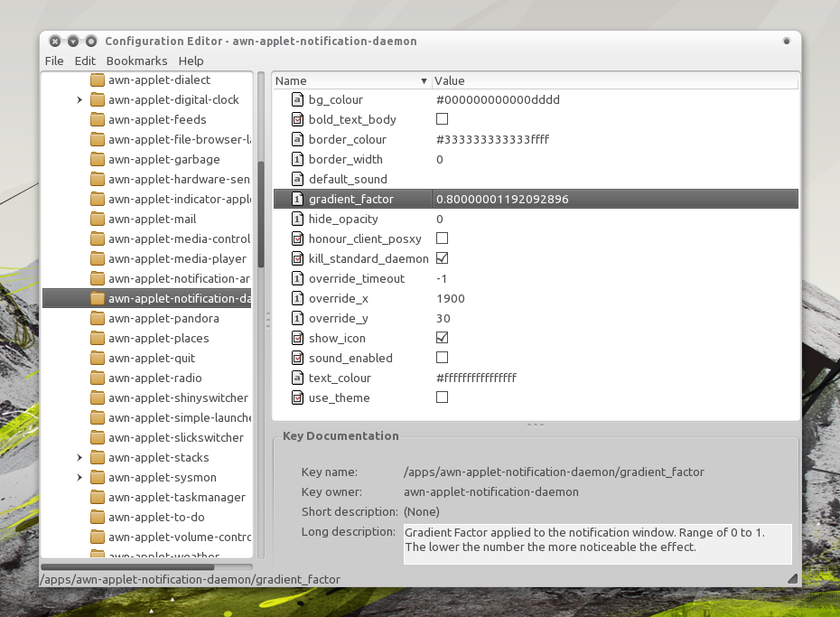Select the awn-applet-shinyswitcher tree item
This screenshot has height=617, width=840.
(179, 398)
